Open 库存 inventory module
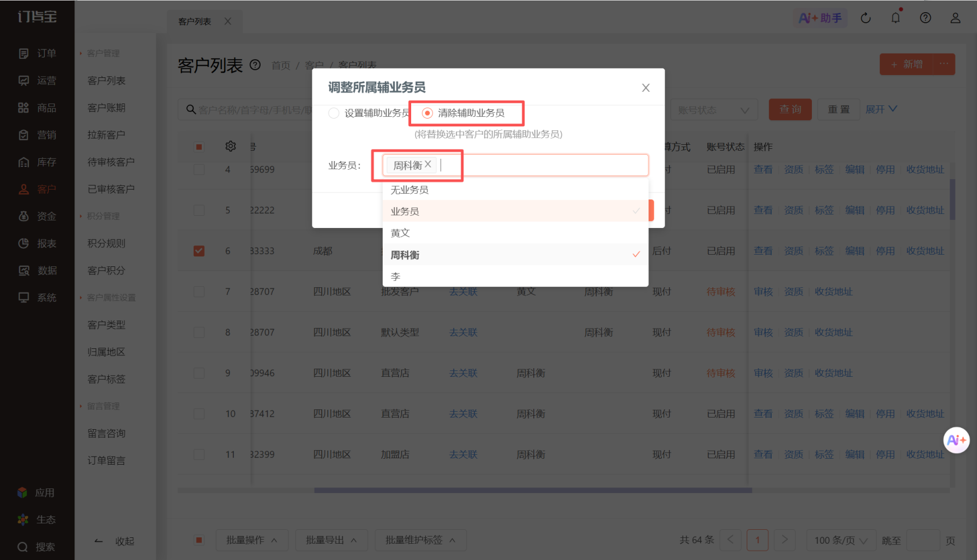Viewport: 977px width, 560px height. click(37, 162)
